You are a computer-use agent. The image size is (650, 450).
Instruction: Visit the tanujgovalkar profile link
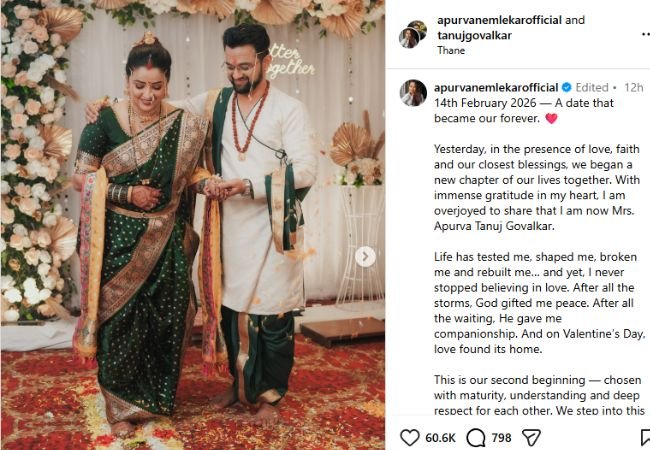coord(474,35)
